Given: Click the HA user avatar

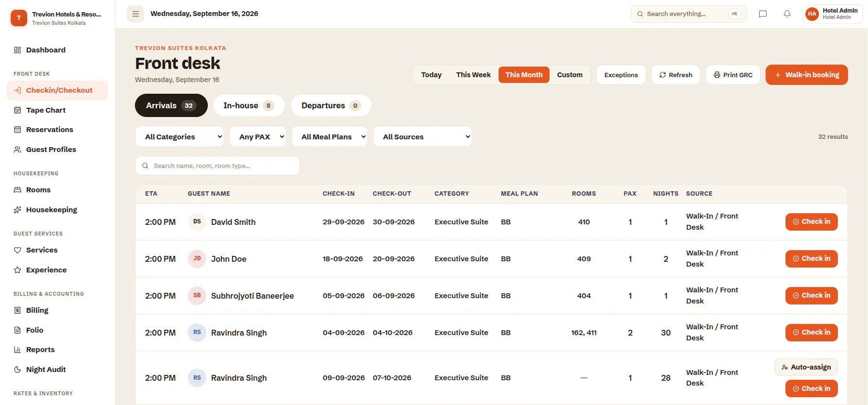Looking at the screenshot, I should point(812,14).
